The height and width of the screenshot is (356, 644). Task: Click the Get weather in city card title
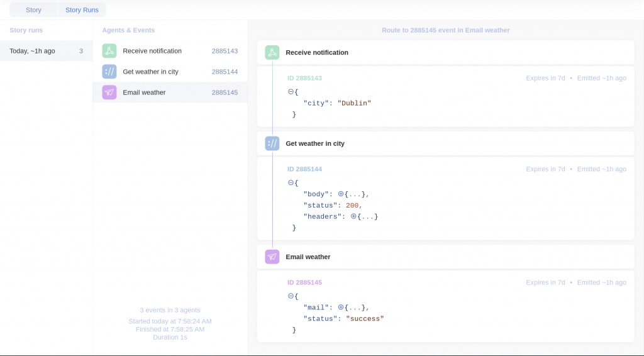(315, 143)
